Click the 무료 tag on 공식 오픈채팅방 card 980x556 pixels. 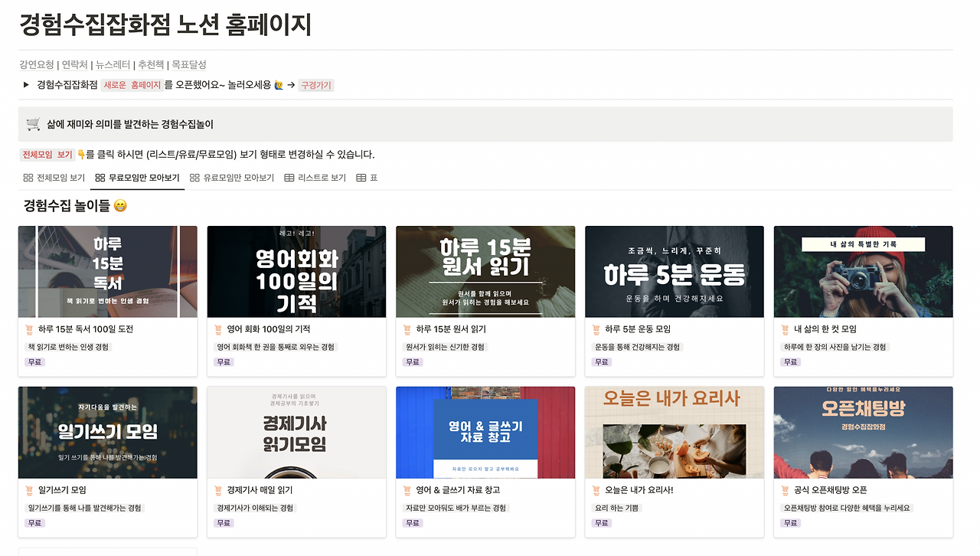[x=791, y=523]
